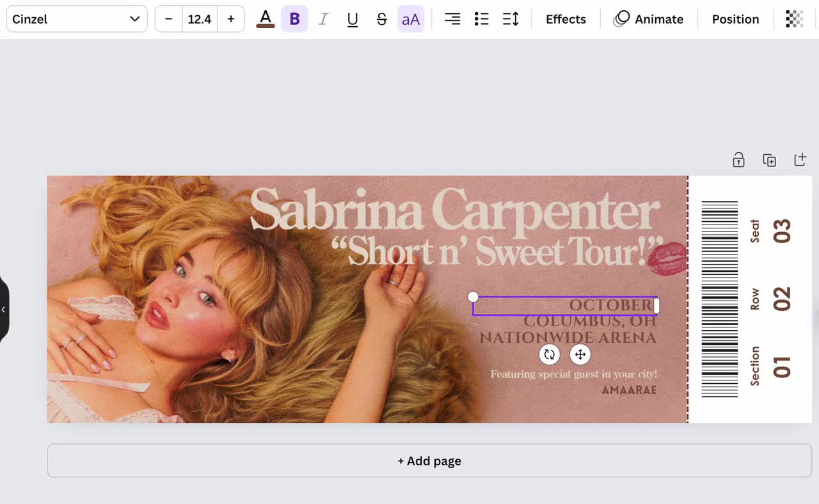Increase font size with plus button
This screenshot has height=504, width=819.
pyautogui.click(x=231, y=19)
